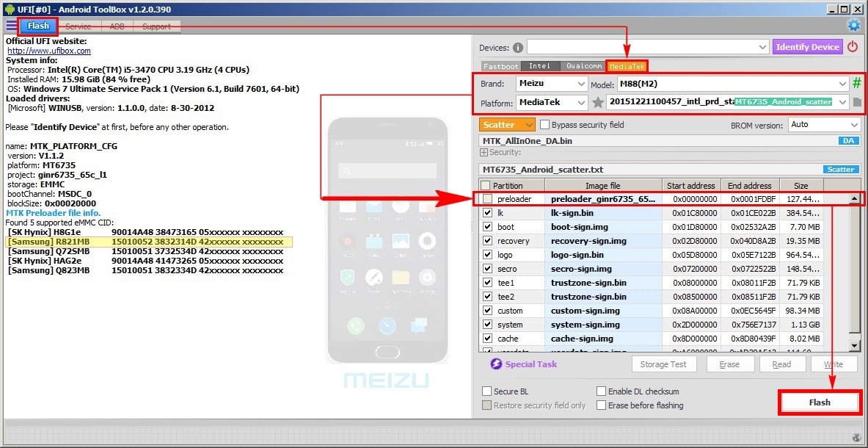
Task: Switch to the Flash tab
Action: [x=38, y=26]
